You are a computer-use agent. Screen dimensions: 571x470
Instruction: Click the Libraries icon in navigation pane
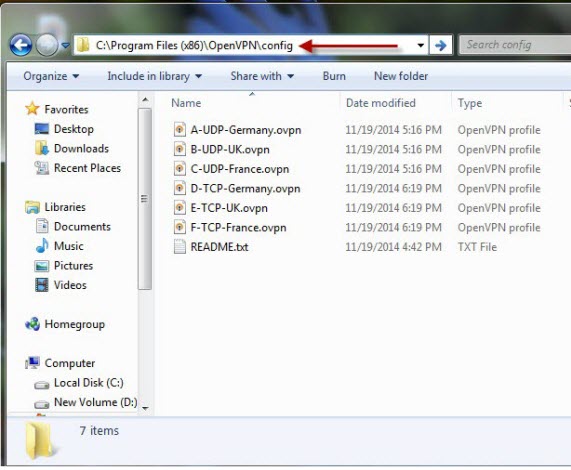pyautogui.click(x=32, y=207)
